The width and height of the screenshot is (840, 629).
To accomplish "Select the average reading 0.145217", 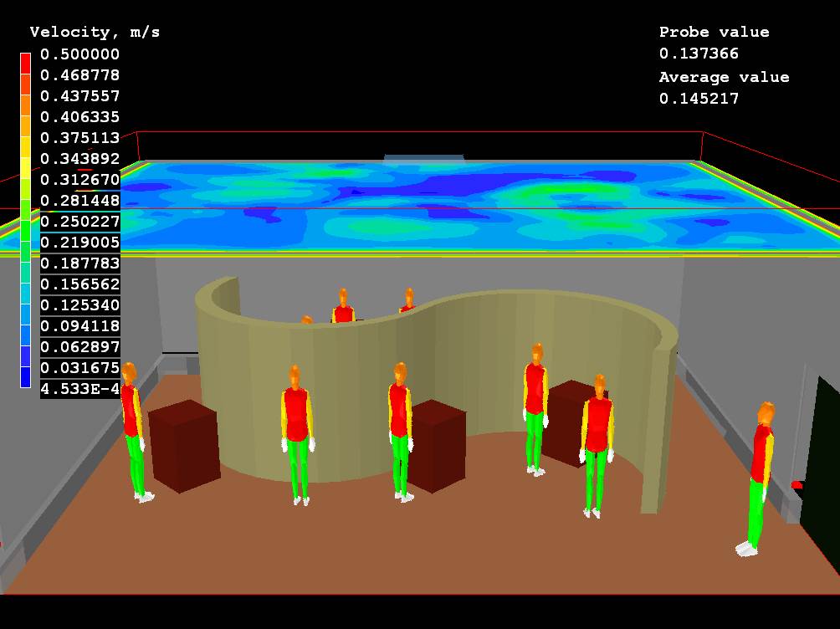I will [699, 99].
